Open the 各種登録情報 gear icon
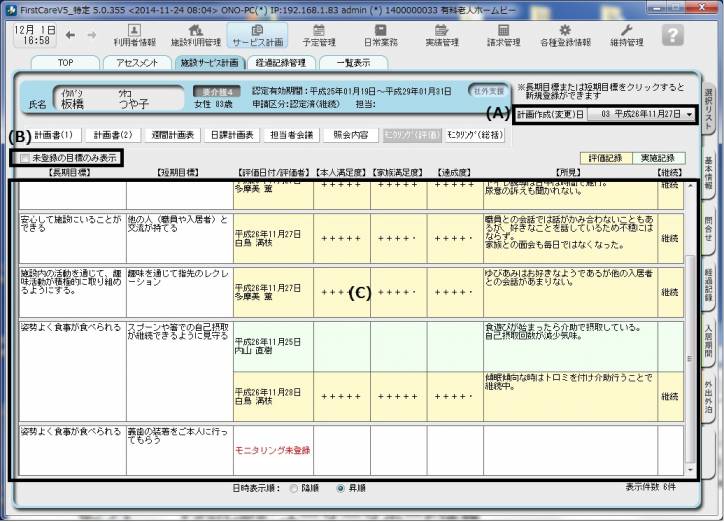The width and height of the screenshot is (724, 522). coord(566,35)
